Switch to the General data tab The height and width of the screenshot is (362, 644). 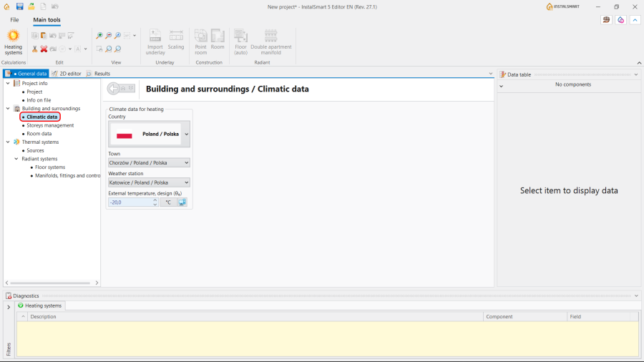[x=26, y=74]
